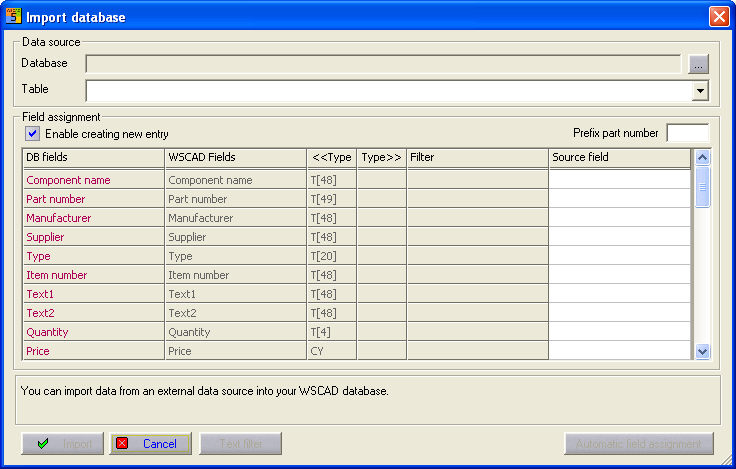Select the Item number DB field
736x469 pixels.
tap(93, 275)
